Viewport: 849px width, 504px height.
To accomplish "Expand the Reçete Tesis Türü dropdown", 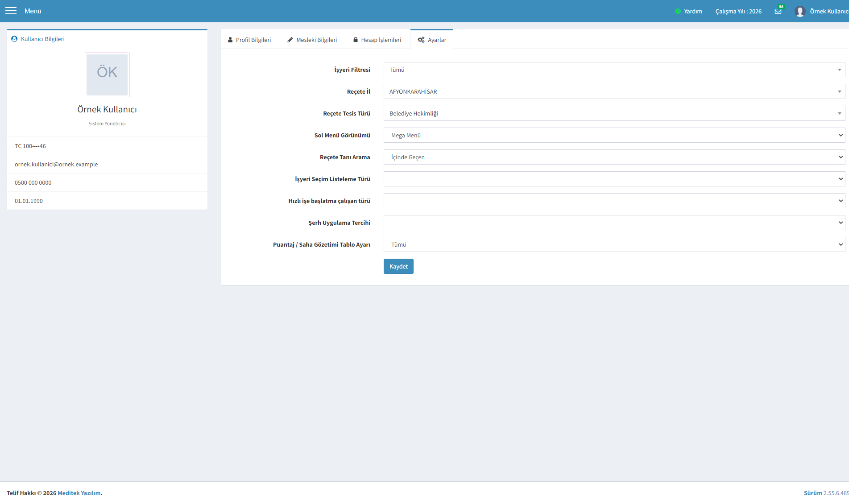I will click(614, 113).
